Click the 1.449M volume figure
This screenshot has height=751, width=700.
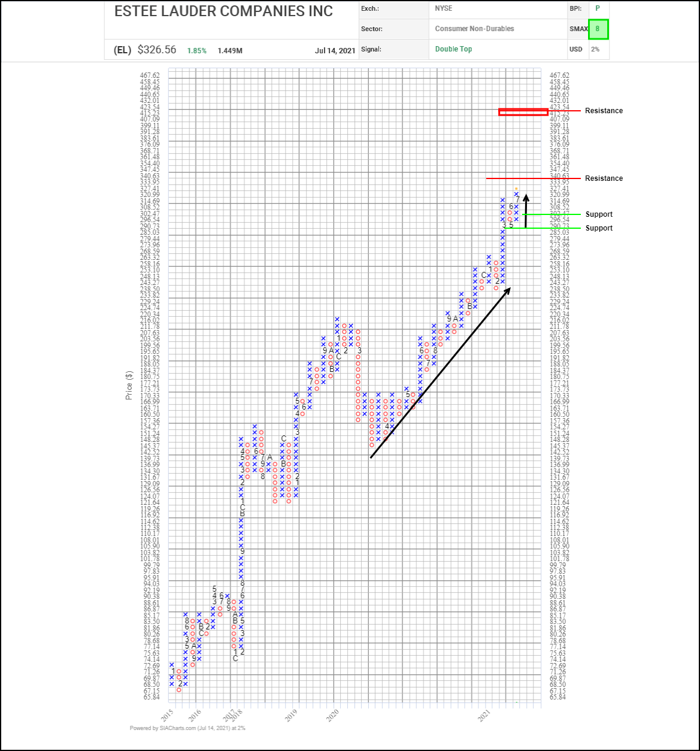pyautogui.click(x=230, y=51)
